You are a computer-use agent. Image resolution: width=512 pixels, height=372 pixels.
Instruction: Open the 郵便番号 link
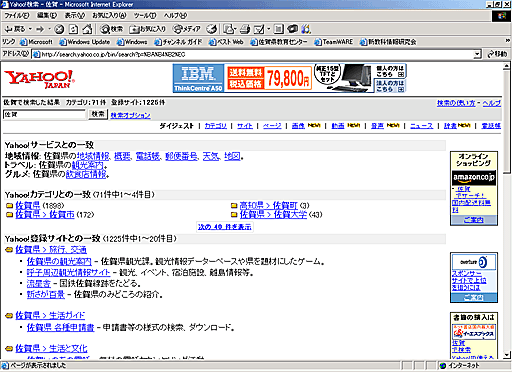181,156
